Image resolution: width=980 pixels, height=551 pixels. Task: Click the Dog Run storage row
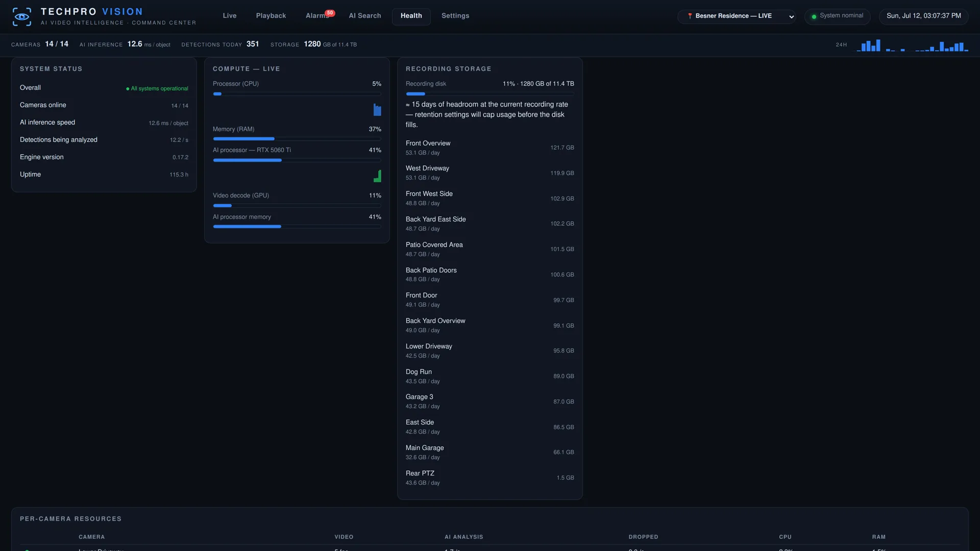coord(490,377)
